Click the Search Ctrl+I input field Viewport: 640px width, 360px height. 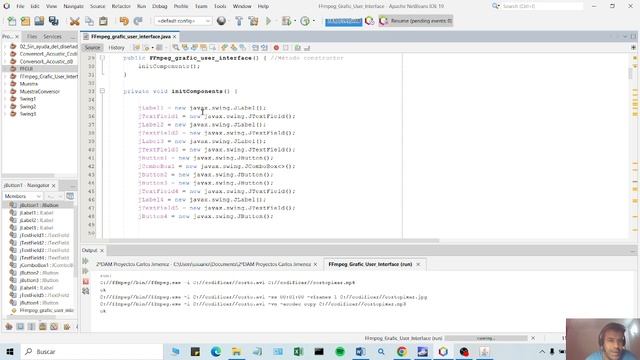[x=541, y=7]
